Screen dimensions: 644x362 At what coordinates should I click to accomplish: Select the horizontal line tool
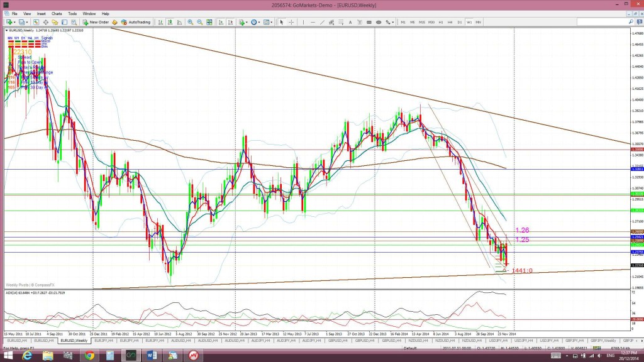tap(313, 22)
